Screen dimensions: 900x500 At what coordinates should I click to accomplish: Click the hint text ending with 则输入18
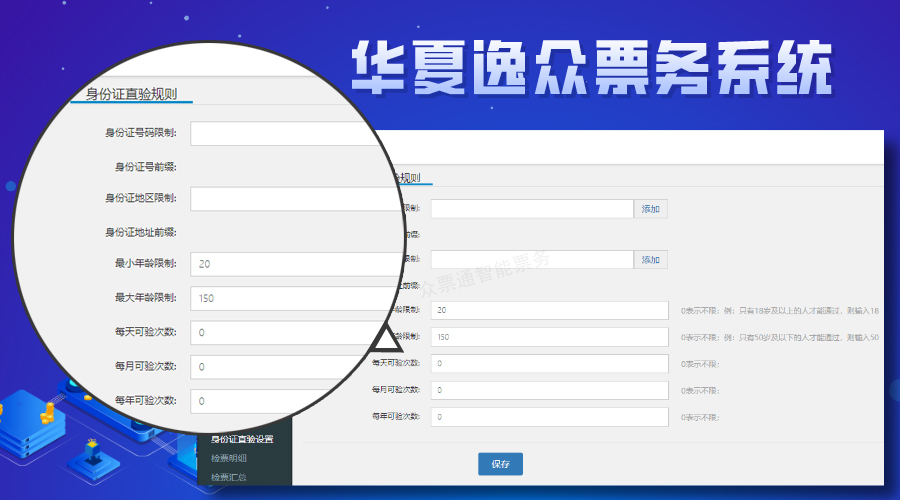click(x=779, y=311)
